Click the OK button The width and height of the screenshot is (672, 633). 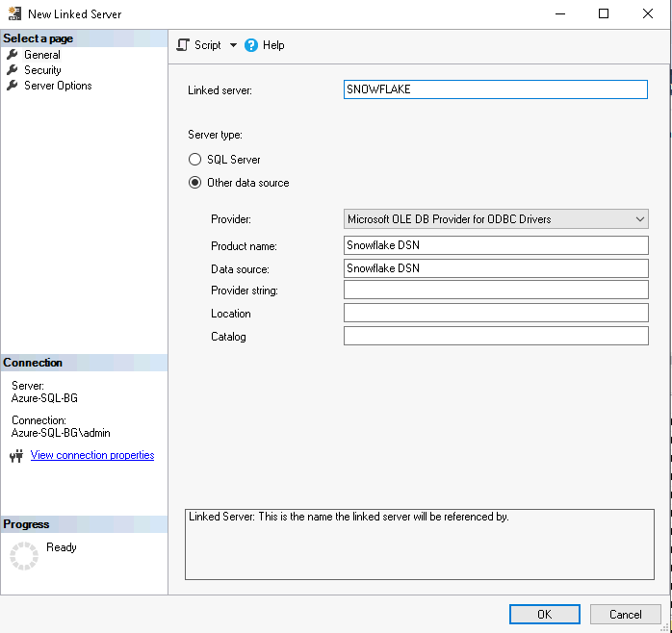(x=545, y=614)
